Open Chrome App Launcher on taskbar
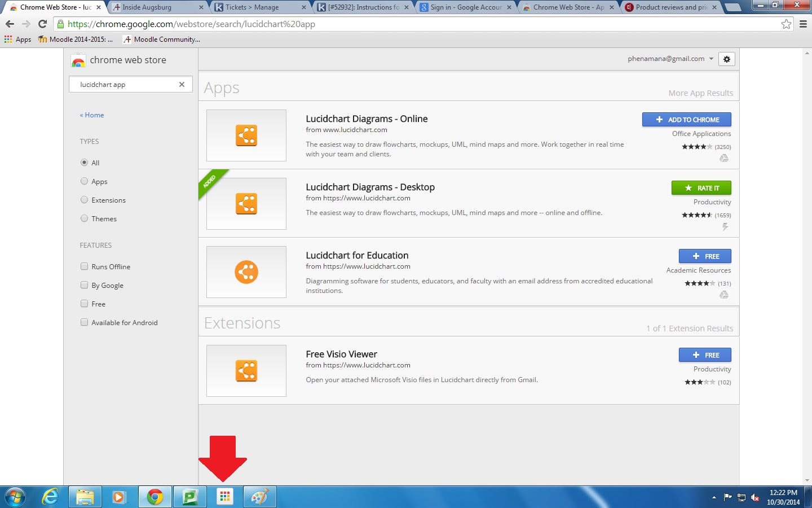The height and width of the screenshot is (508, 812). coord(224,497)
